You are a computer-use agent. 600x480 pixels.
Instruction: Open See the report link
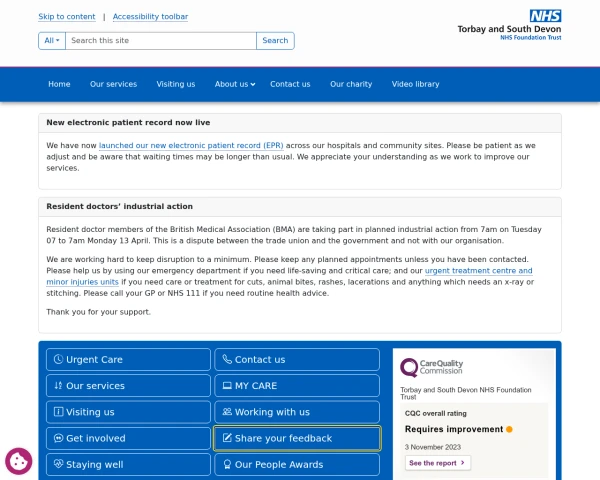pyautogui.click(x=438, y=463)
